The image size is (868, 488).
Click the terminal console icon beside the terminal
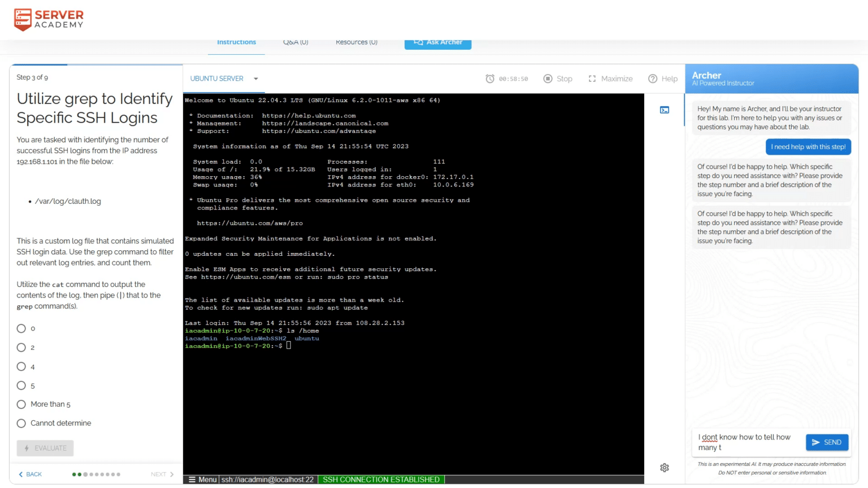coord(665,110)
